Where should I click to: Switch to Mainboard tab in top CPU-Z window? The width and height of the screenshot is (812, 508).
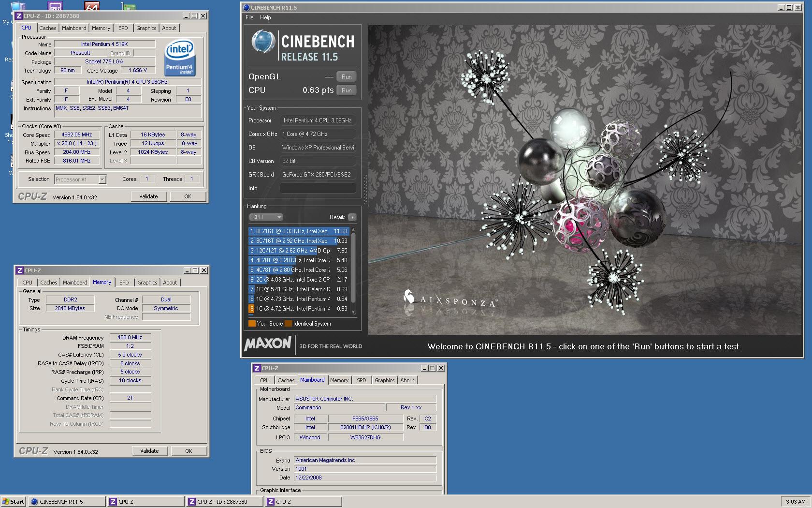pos(74,28)
